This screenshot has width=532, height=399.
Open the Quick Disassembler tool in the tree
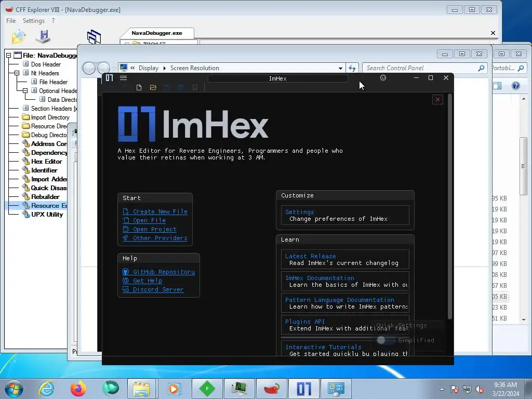[49, 188]
